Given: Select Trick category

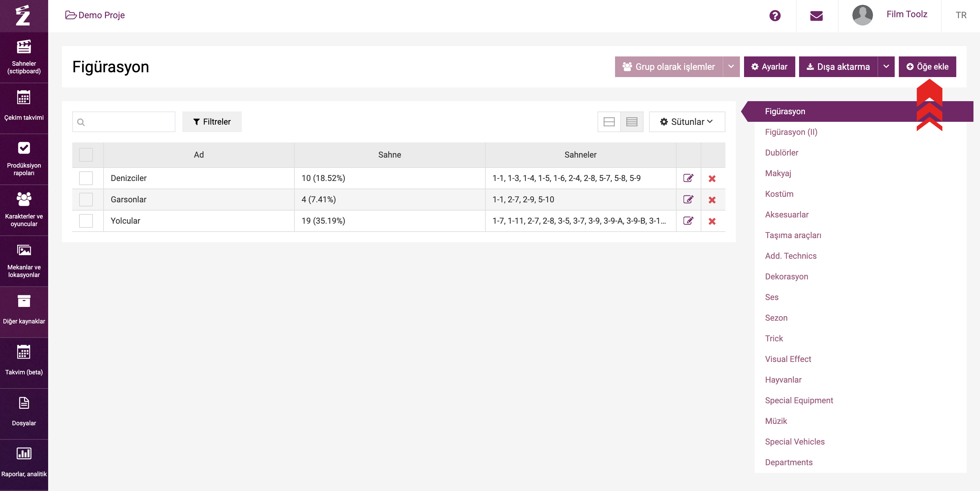Looking at the screenshot, I should [774, 338].
